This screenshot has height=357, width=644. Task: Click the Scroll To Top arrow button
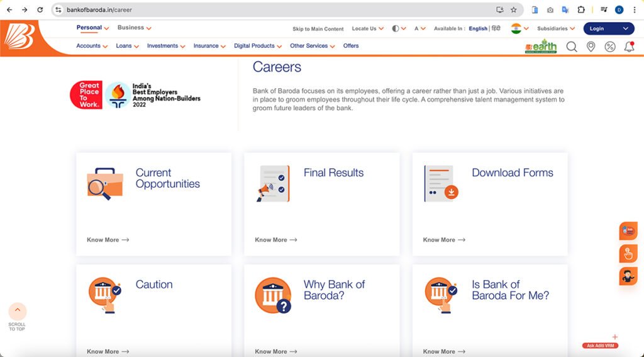(17, 311)
